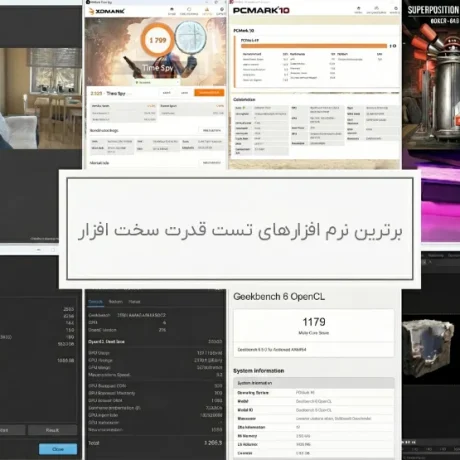Click the orange button beside Time Spy
The height and width of the screenshot is (460, 460).
pos(209,93)
